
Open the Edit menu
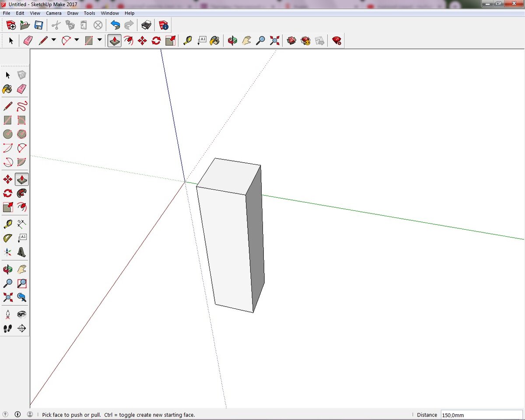point(20,13)
